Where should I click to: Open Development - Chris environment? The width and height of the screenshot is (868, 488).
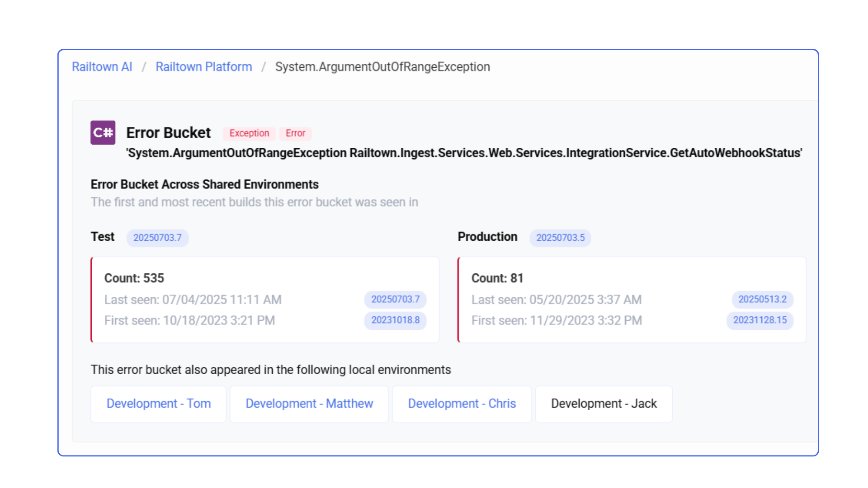[x=462, y=404]
